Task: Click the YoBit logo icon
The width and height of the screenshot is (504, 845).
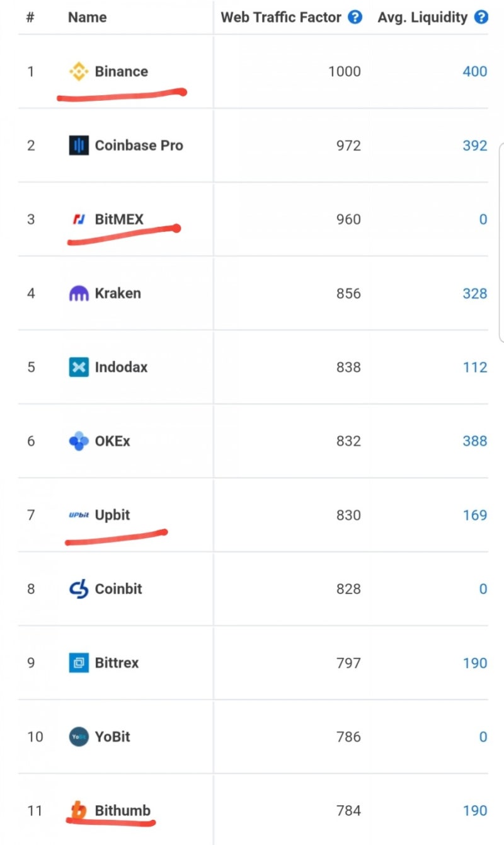Action: point(78,737)
